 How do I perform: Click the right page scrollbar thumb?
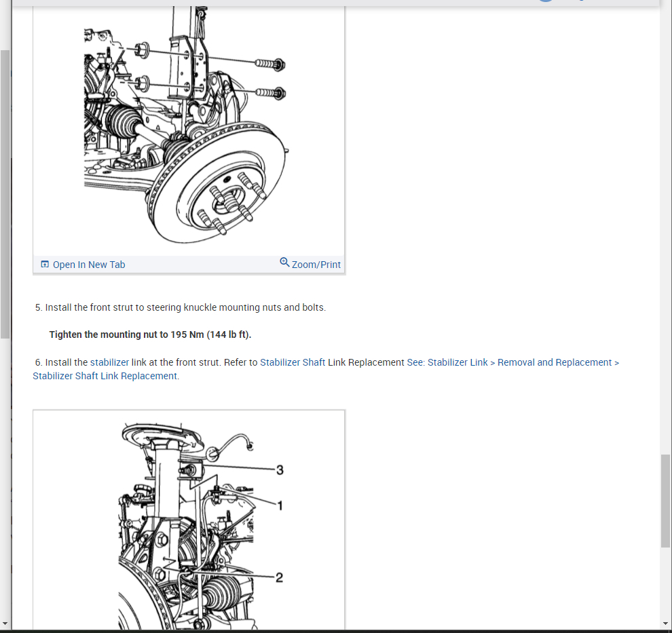pos(665,501)
